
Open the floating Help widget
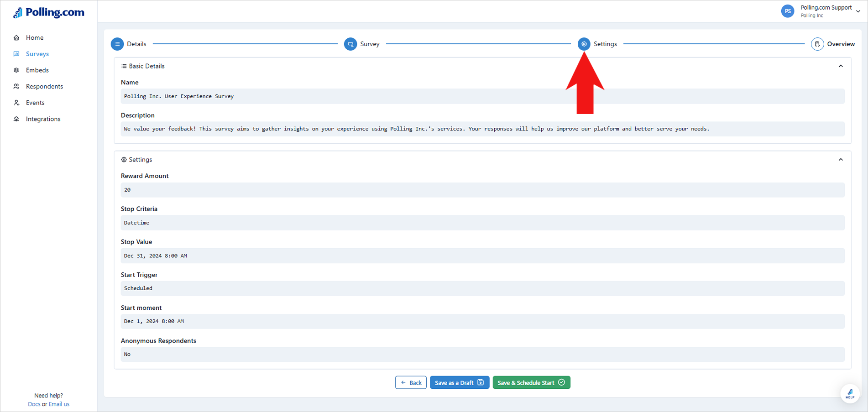pos(850,393)
